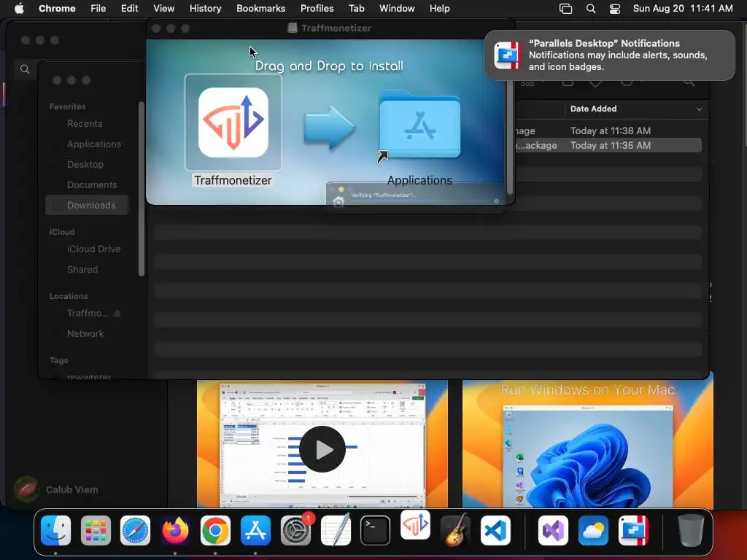The image size is (747, 560).
Task: Open the Help menu
Action: click(439, 9)
